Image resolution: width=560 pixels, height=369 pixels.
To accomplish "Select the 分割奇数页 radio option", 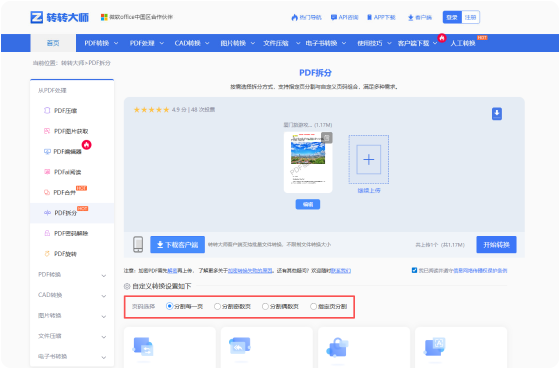I will click(217, 306).
